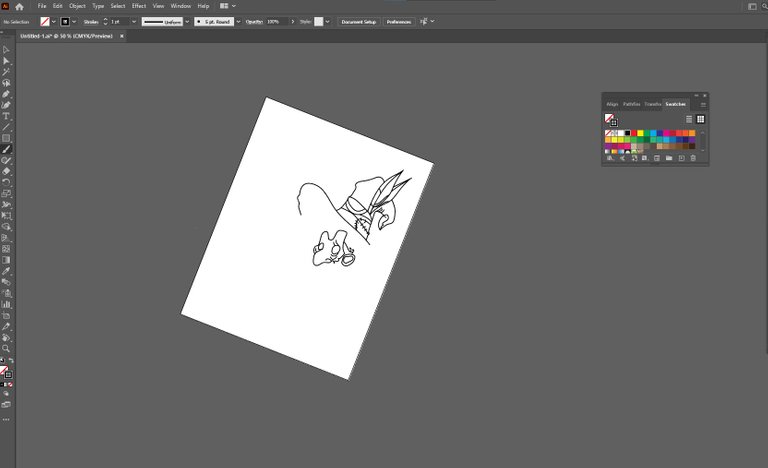Open the stroke color dropdown in control bar

(x=74, y=22)
